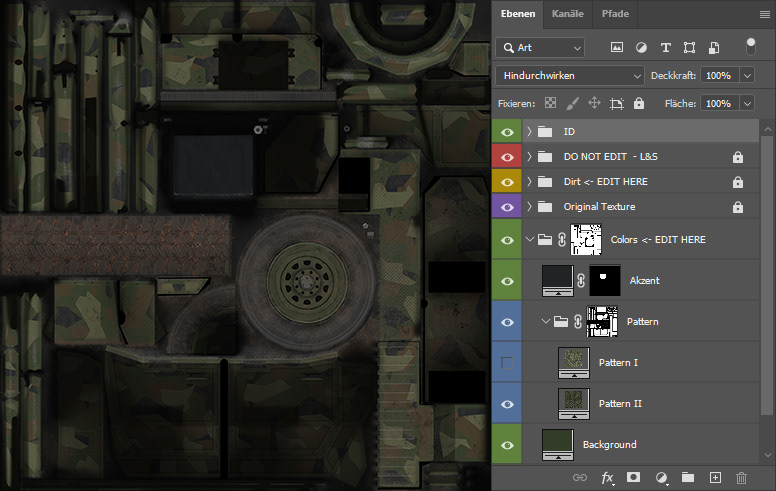Hide the Background layer
Screen dimensions: 776x491
[507, 445]
